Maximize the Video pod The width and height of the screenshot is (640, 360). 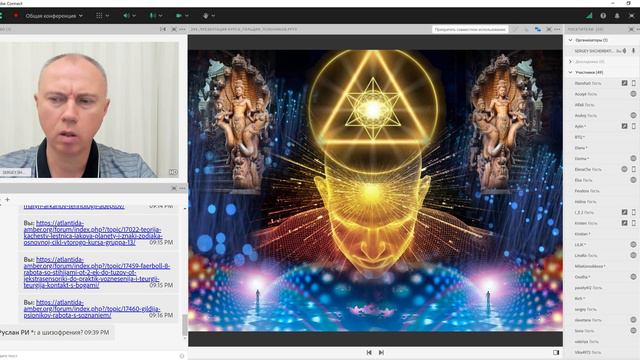pos(174,29)
